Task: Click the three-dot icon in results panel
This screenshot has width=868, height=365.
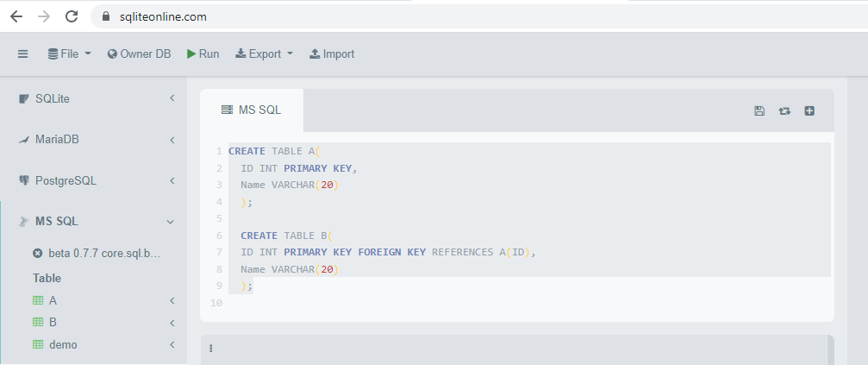Action: click(211, 349)
